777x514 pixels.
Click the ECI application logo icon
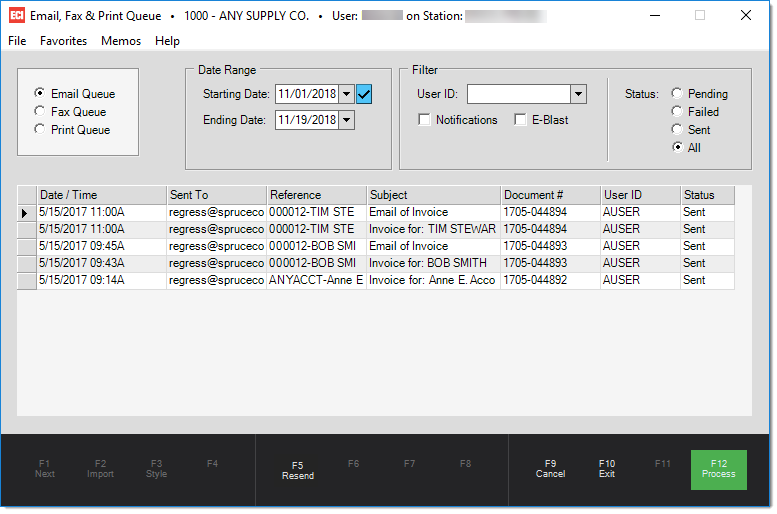point(16,15)
